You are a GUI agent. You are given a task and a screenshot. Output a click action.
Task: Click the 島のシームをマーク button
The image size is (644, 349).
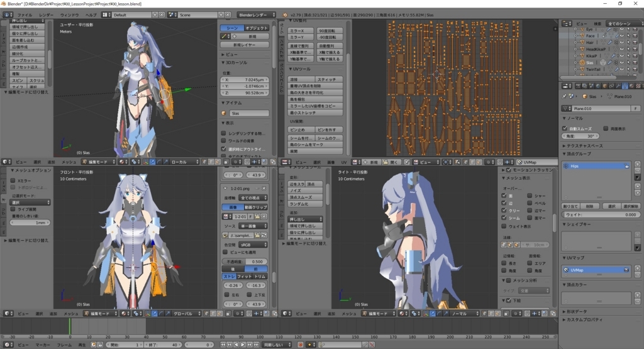[x=315, y=145]
